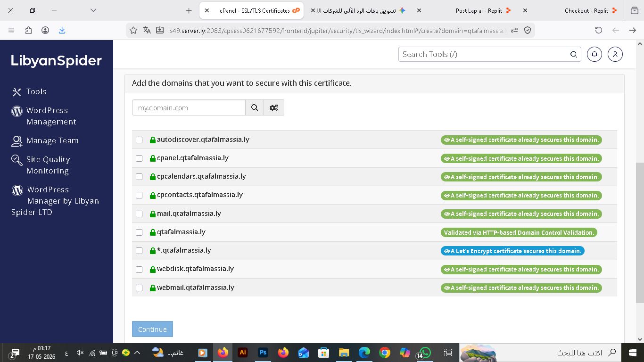Open Microsoft Store from the taskbar
Screen dimensions: 644x362
pyautogui.click(x=323, y=352)
